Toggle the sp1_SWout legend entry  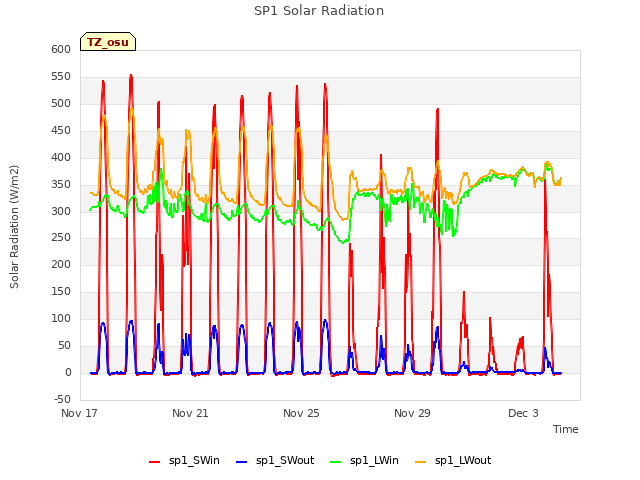275,461
